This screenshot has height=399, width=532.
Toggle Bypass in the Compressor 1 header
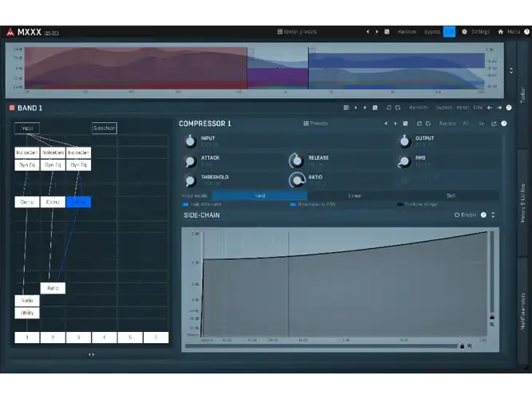447,124
